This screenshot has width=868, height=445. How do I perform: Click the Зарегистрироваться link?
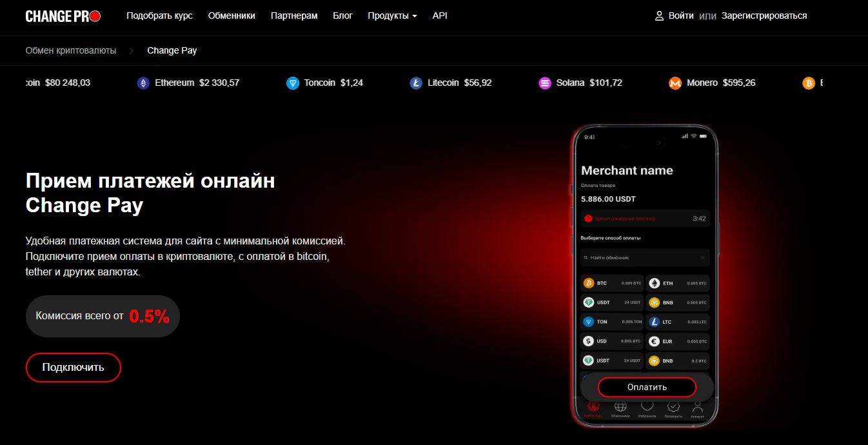pos(764,15)
